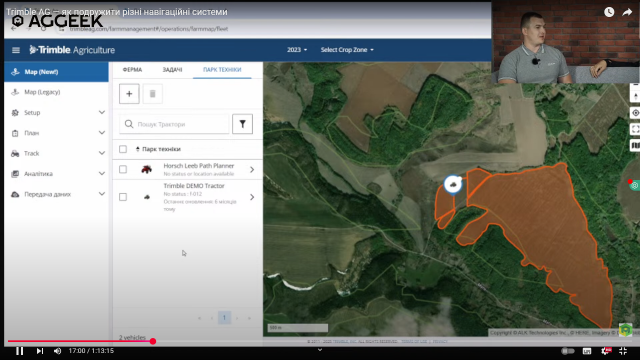Sort by Парк техніки column header
This screenshot has height=360, width=640.
coord(158,149)
